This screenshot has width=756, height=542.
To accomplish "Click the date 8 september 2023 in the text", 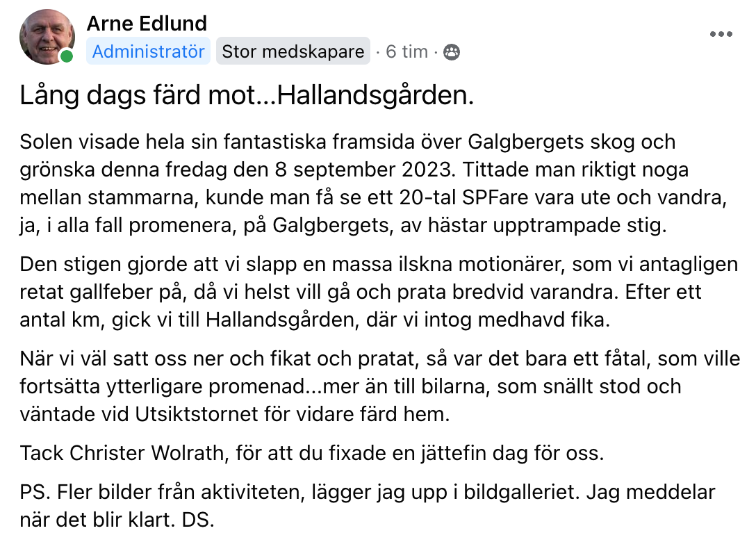I will 364,170.
